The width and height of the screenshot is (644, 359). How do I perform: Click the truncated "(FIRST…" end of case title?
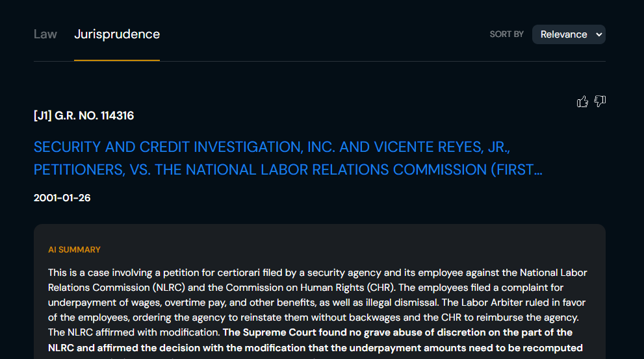point(517,170)
